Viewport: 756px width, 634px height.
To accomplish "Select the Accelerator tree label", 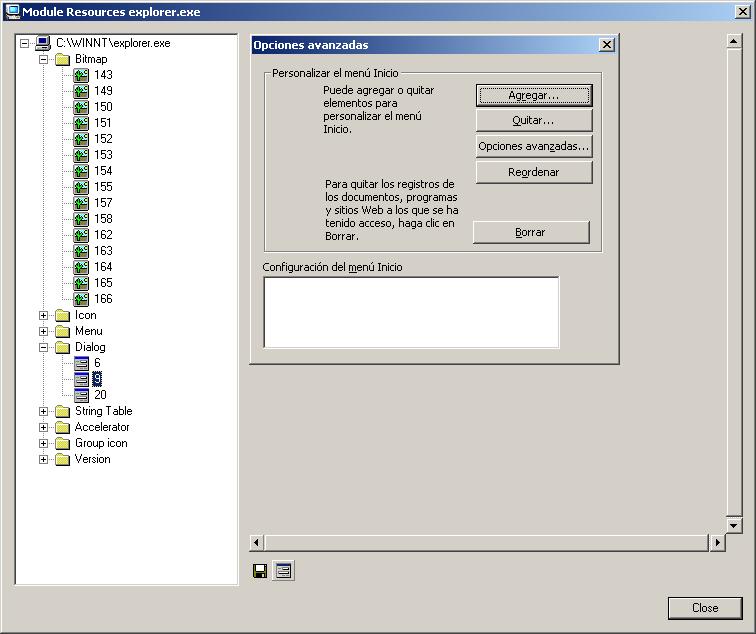I will pyautogui.click(x=102, y=427).
